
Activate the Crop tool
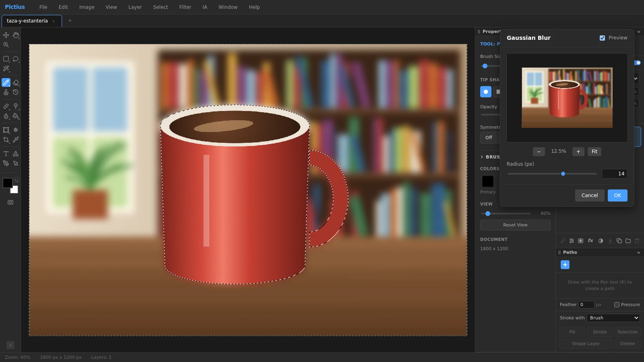pyautogui.click(x=6, y=140)
